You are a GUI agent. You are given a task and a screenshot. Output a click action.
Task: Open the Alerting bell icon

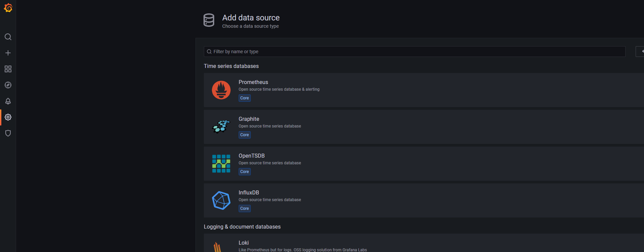(8, 101)
